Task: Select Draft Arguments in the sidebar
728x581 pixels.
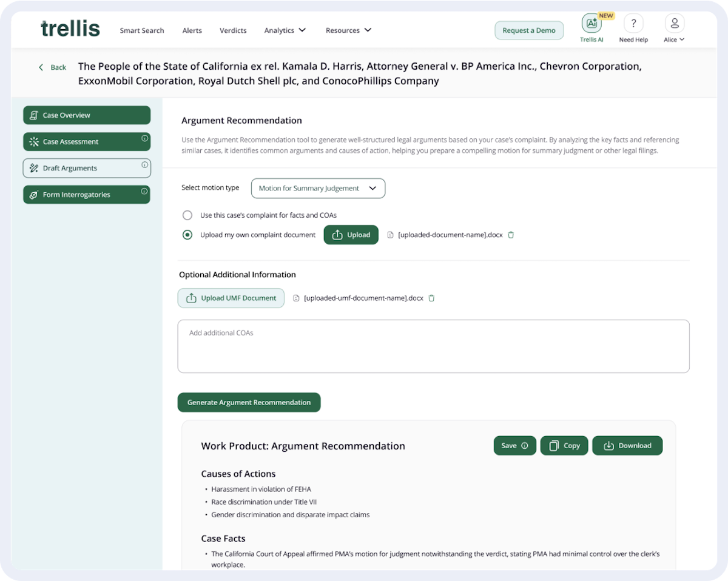Action: (x=87, y=168)
